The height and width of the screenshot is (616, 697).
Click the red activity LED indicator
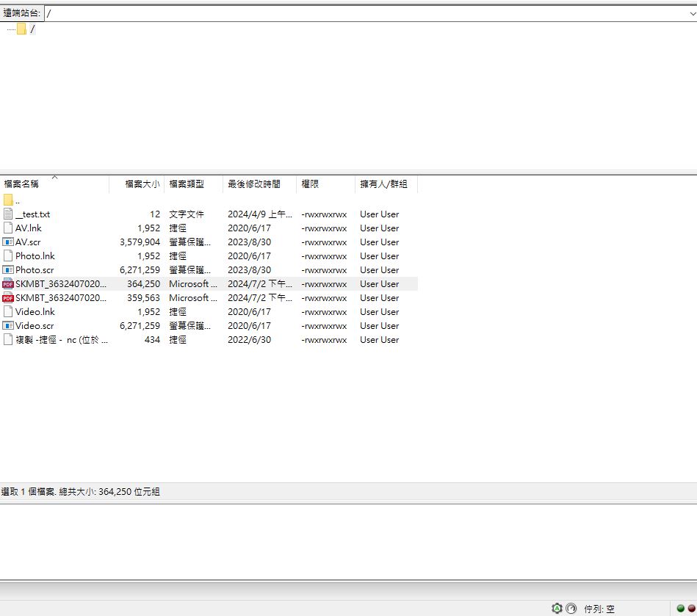(x=692, y=609)
